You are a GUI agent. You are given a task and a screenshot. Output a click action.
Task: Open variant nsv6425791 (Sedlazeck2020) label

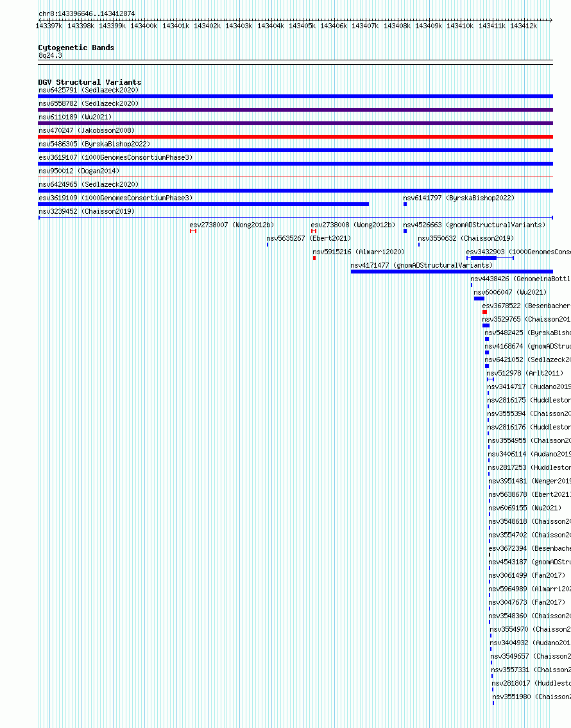point(89,90)
